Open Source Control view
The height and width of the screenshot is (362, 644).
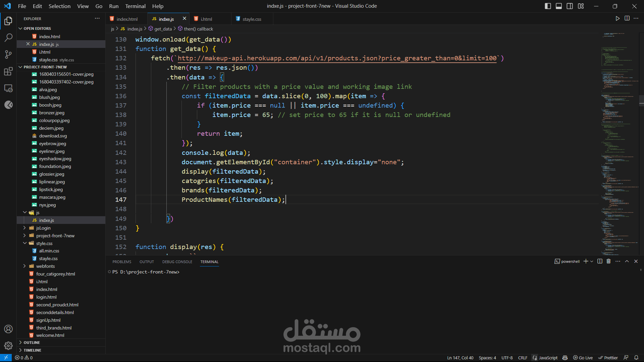[x=8, y=54]
